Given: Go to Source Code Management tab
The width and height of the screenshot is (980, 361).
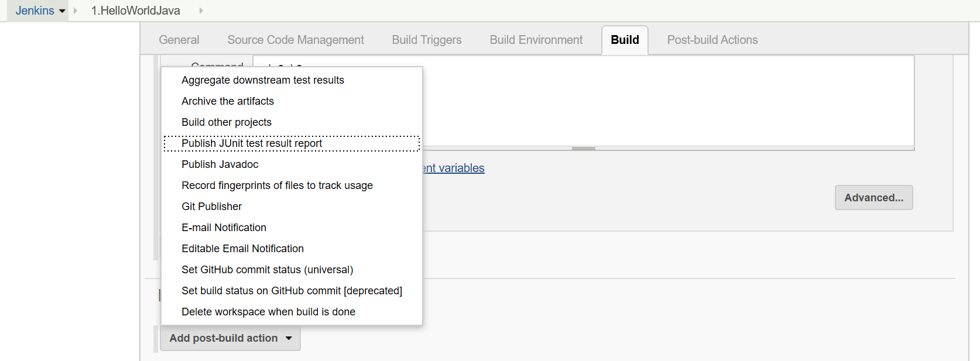Looking at the screenshot, I should pos(296,40).
